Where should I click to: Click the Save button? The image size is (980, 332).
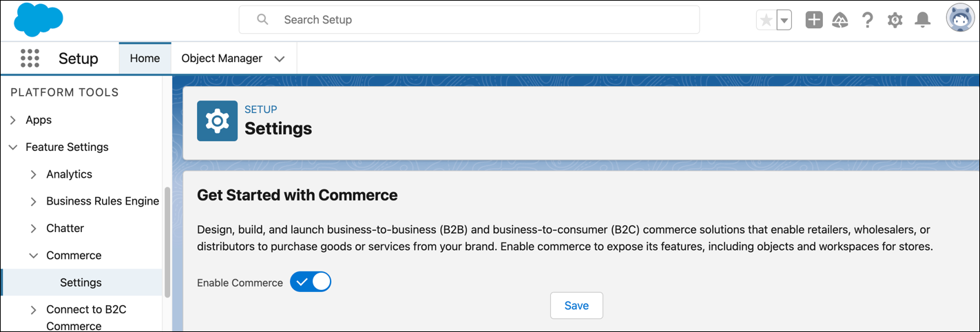(576, 306)
